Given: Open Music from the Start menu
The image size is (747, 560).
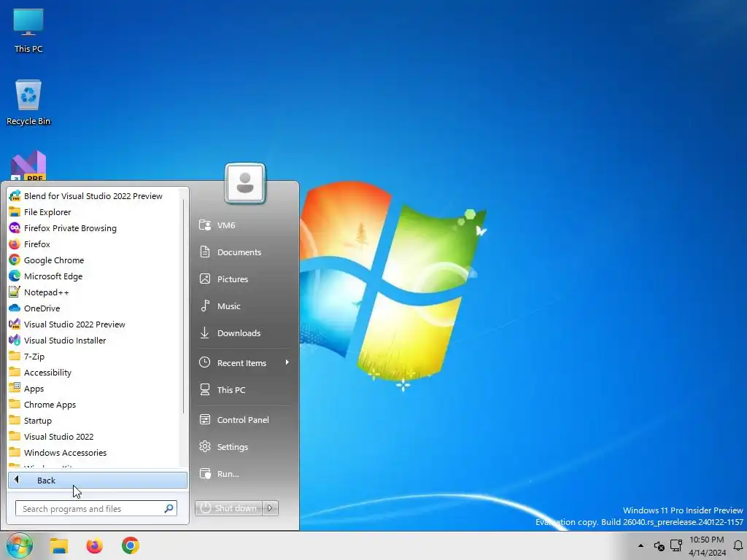Looking at the screenshot, I should (245, 306).
